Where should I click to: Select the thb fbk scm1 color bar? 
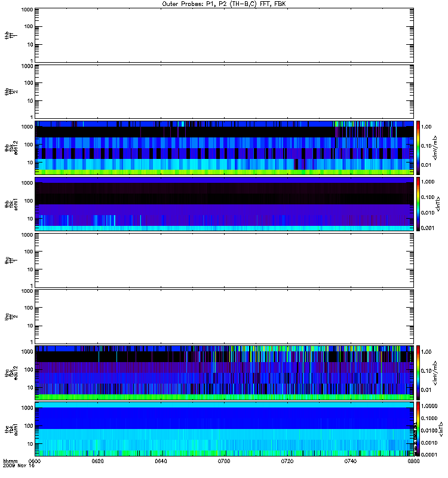418,204
